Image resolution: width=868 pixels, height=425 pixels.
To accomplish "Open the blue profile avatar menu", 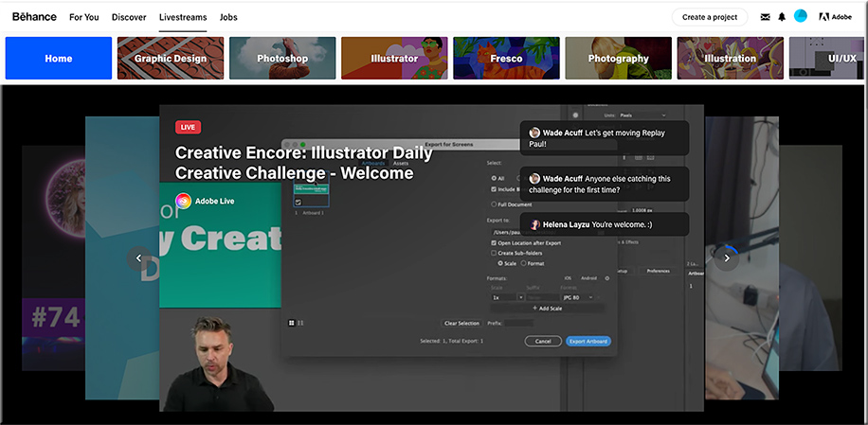I will 801,16.
